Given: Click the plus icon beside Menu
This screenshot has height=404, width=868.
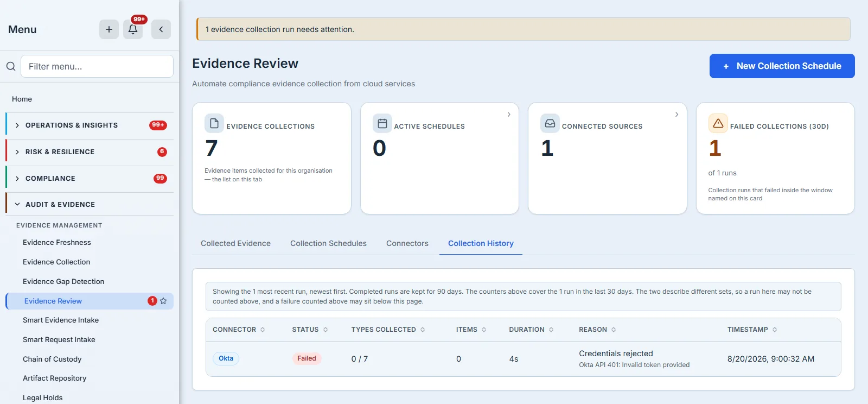Looking at the screenshot, I should coord(109,29).
